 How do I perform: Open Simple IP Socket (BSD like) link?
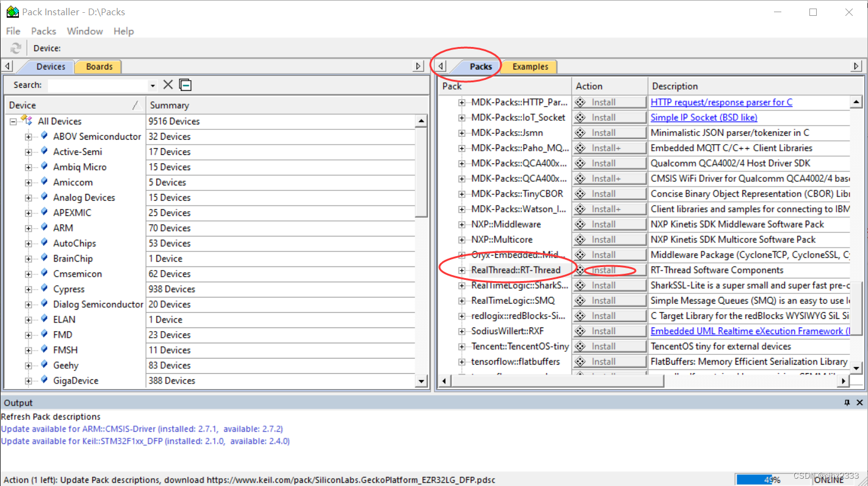(x=704, y=118)
